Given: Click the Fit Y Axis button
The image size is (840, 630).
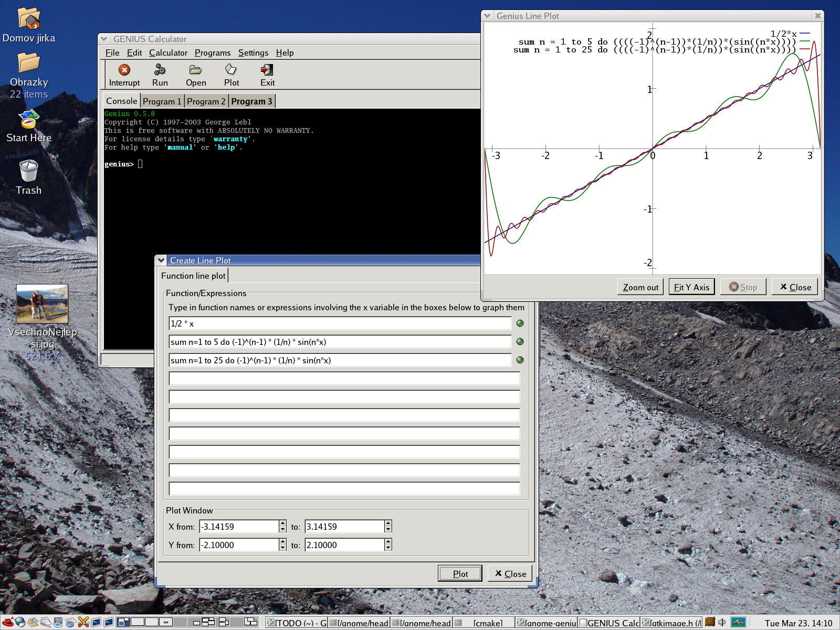Looking at the screenshot, I should click(x=691, y=287).
